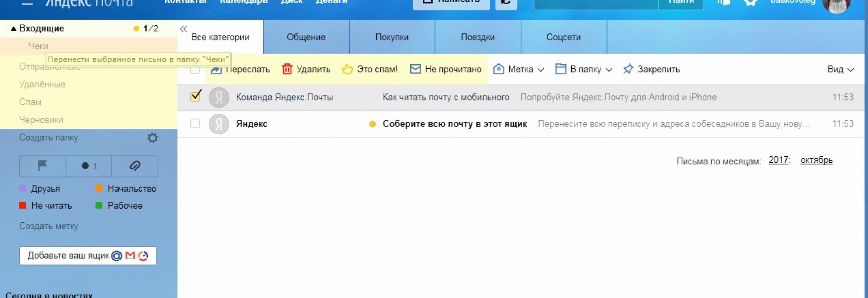
Task: Mark selected message with Это спам!
Action: pyautogui.click(x=370, y=69)
